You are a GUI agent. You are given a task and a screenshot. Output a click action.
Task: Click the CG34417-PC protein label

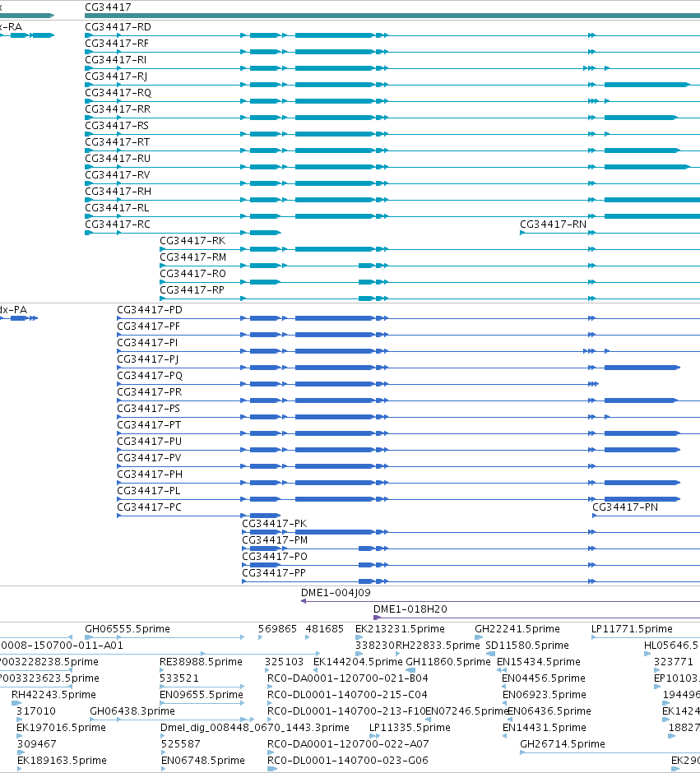point(149,507)
